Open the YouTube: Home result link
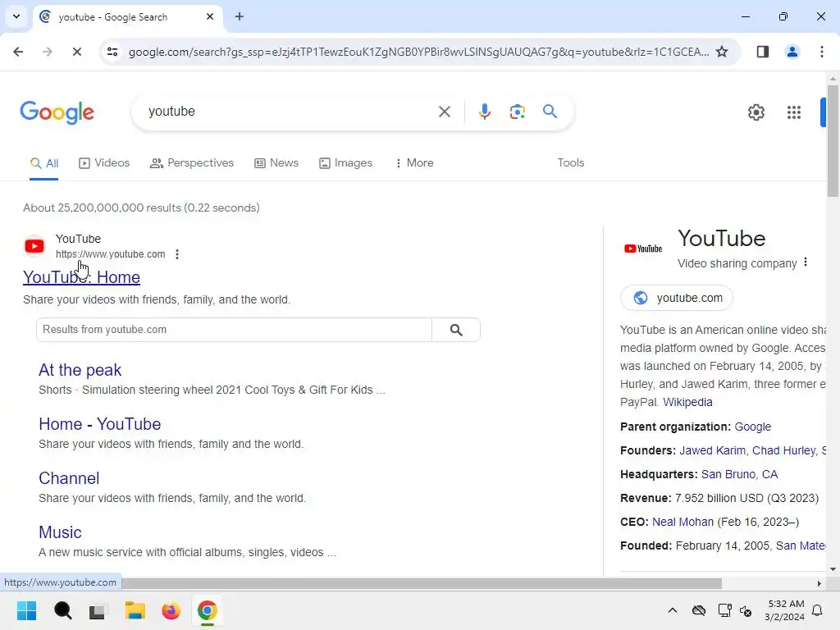The height and width of the screenshot is (630, 840). point(81,277)
